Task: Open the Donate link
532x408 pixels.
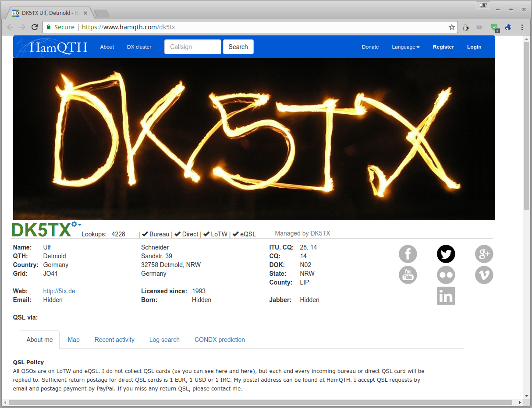Action: 370,47
